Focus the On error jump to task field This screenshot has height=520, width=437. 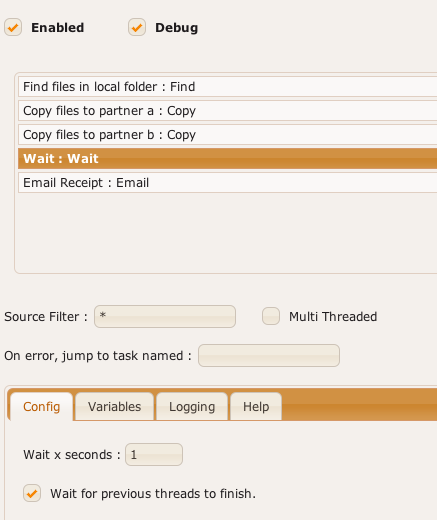269,356
